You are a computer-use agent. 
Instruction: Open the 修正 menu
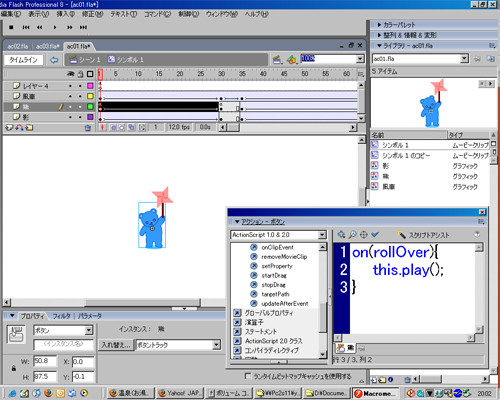pos(92,14)
